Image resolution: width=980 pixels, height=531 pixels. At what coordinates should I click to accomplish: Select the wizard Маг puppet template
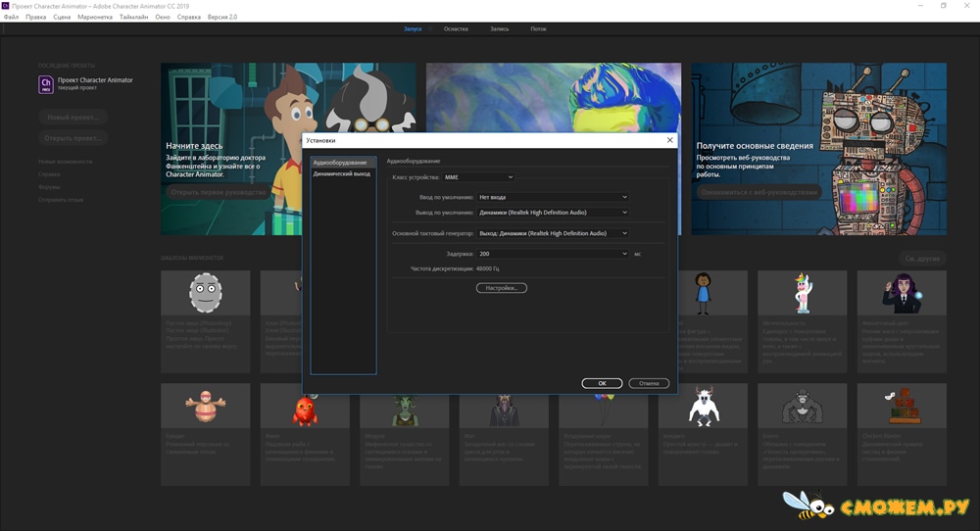pyautogui.click(x=504, y=437)
